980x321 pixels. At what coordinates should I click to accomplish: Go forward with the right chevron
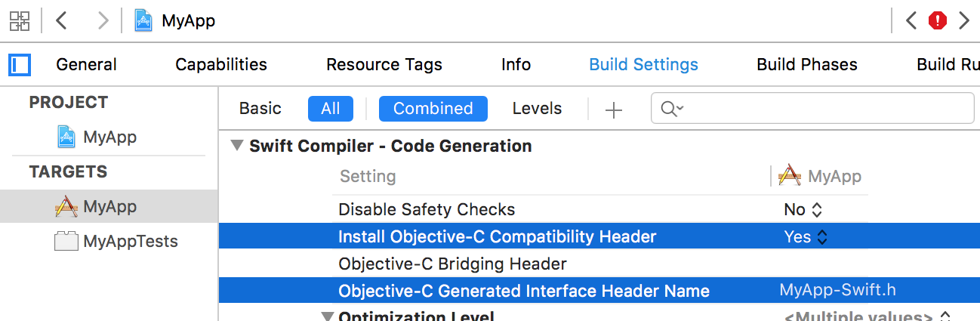103,20
